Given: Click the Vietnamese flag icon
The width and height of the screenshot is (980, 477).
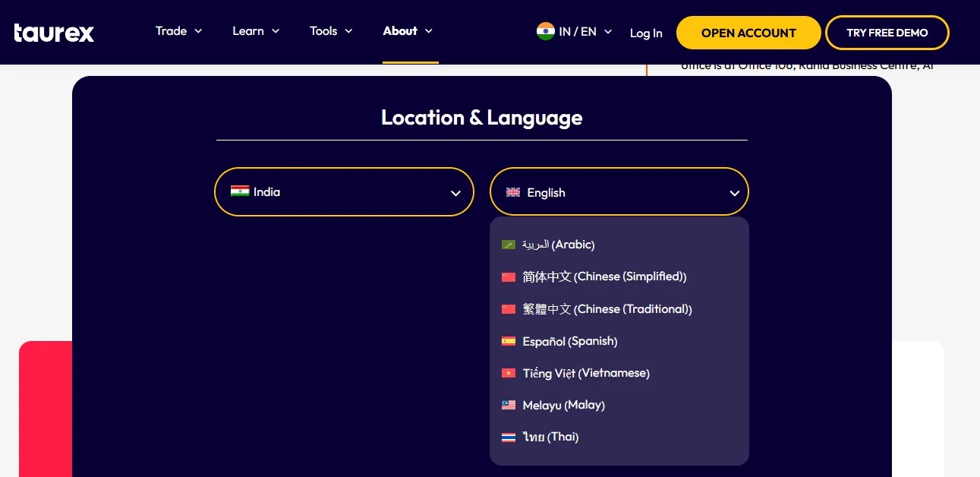Looking at the screenshot, I should pos(509,373).
